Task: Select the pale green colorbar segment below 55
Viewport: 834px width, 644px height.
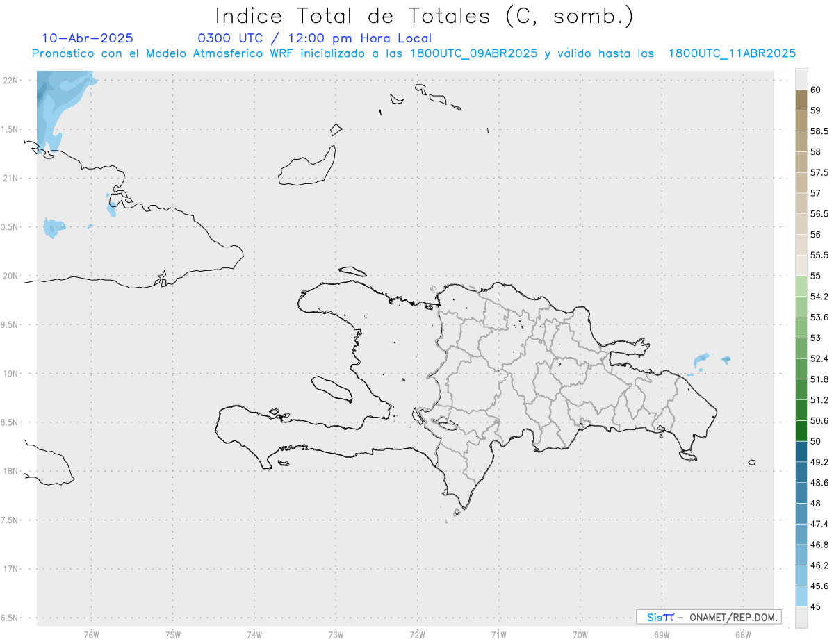Action: point(801,286)
